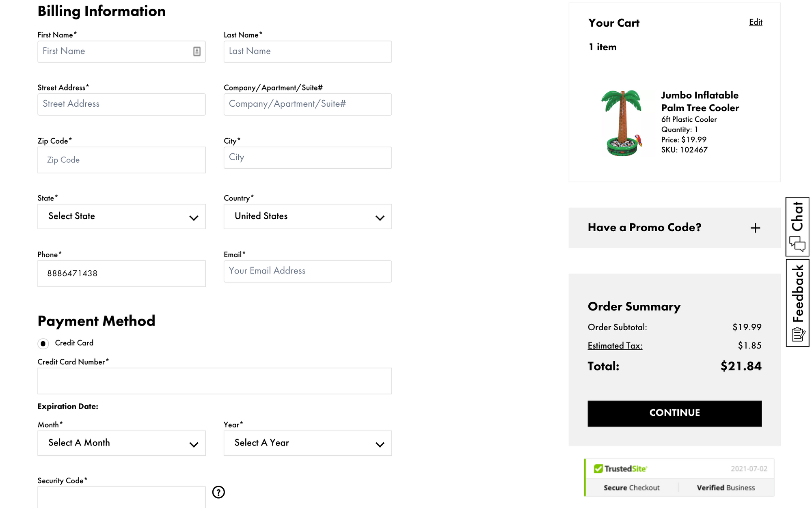This screenshot has height=508, width=812.
Task: Select the Credit Card radio button
Action: (43, 344)
